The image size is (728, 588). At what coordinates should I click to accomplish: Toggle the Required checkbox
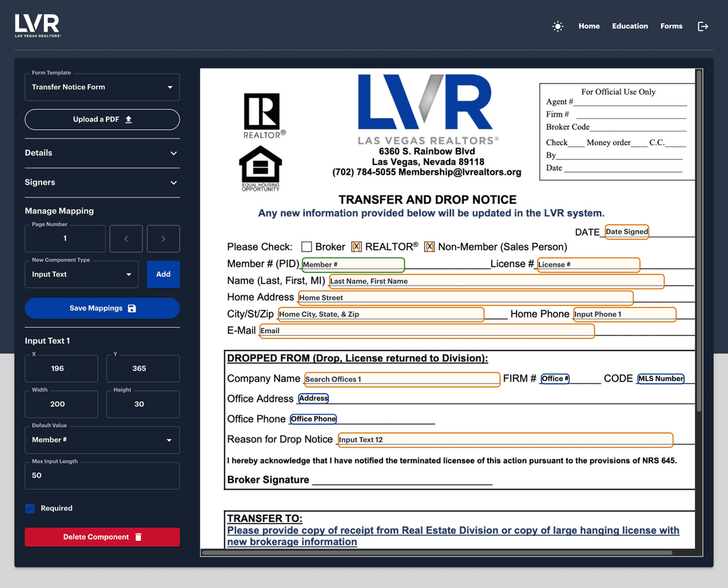click(x=30, y=508)
